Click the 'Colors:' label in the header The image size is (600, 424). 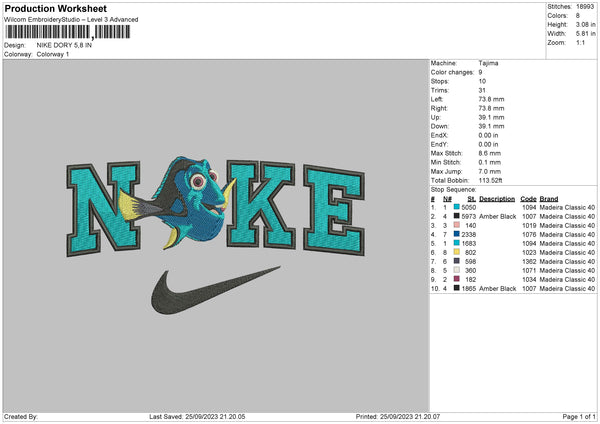[557, 16]
